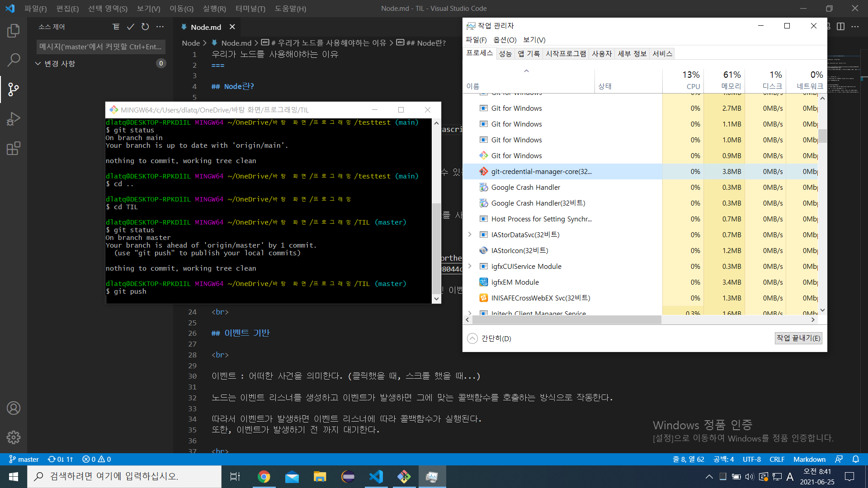Open the Search view in activity bar
The height and width of the screenshot is (488, 868).
click(14, 60)
